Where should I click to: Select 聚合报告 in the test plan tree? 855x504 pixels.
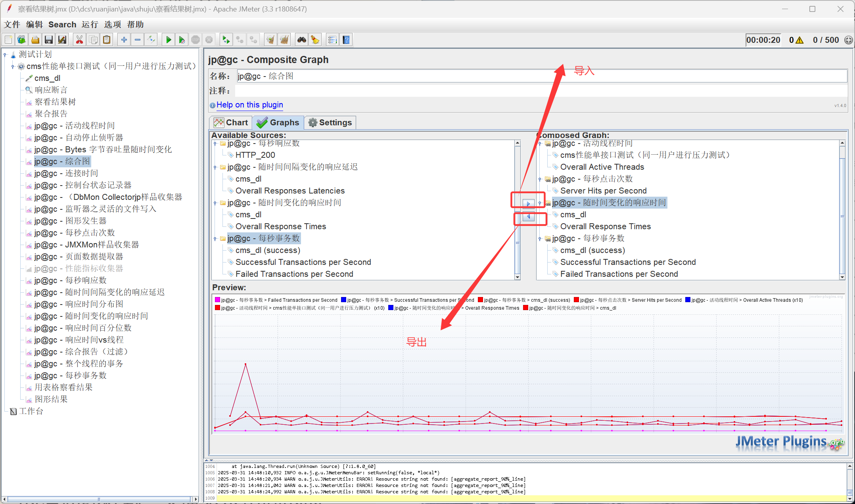[51, 114]
